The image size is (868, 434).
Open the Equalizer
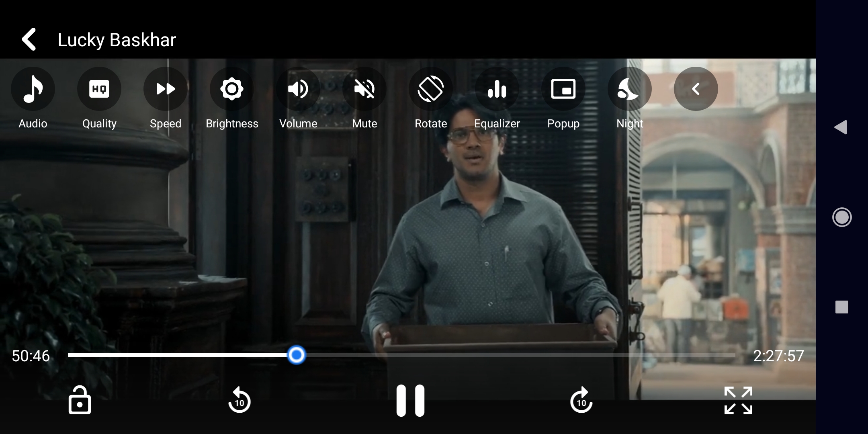point(497,89)
